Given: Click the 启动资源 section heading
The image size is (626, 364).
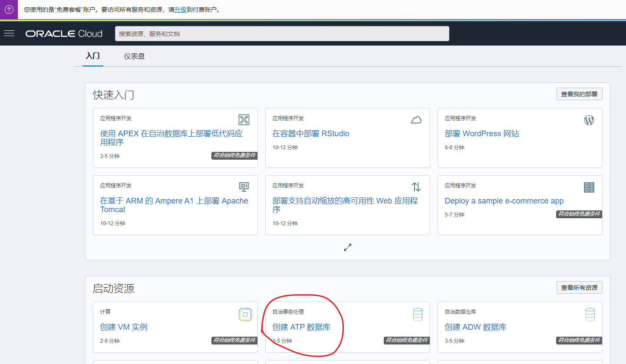Looking at the screenshot, I should coord(113,289).
